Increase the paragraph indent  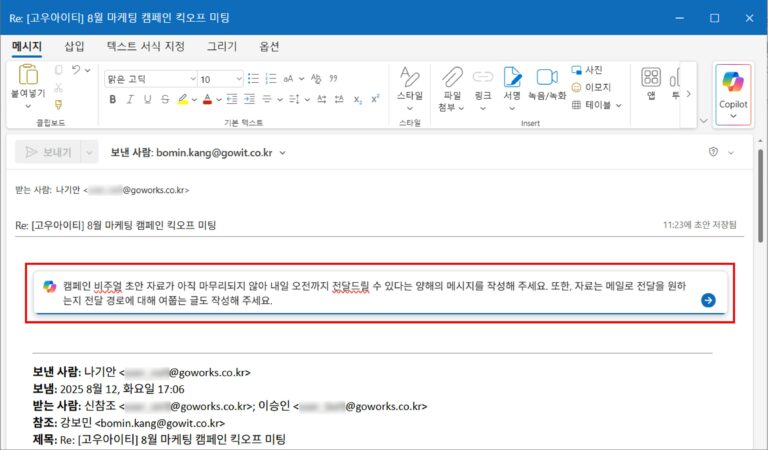249,99
